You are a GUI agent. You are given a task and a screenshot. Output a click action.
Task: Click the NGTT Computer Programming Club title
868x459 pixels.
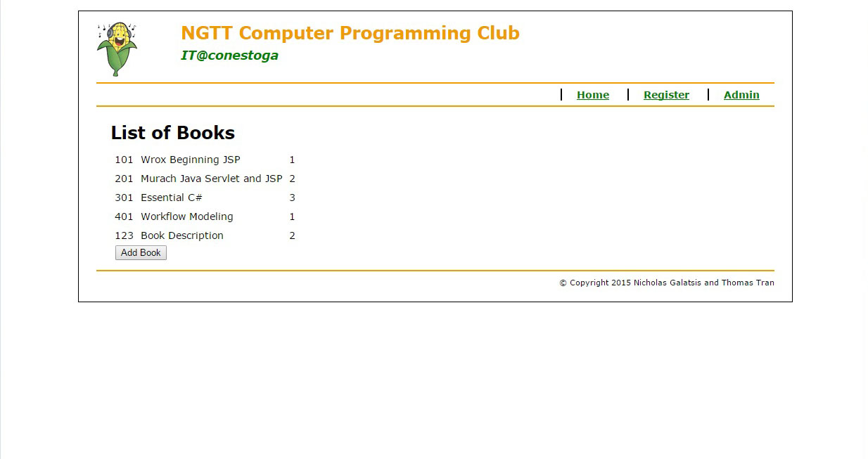click(350, 33)
